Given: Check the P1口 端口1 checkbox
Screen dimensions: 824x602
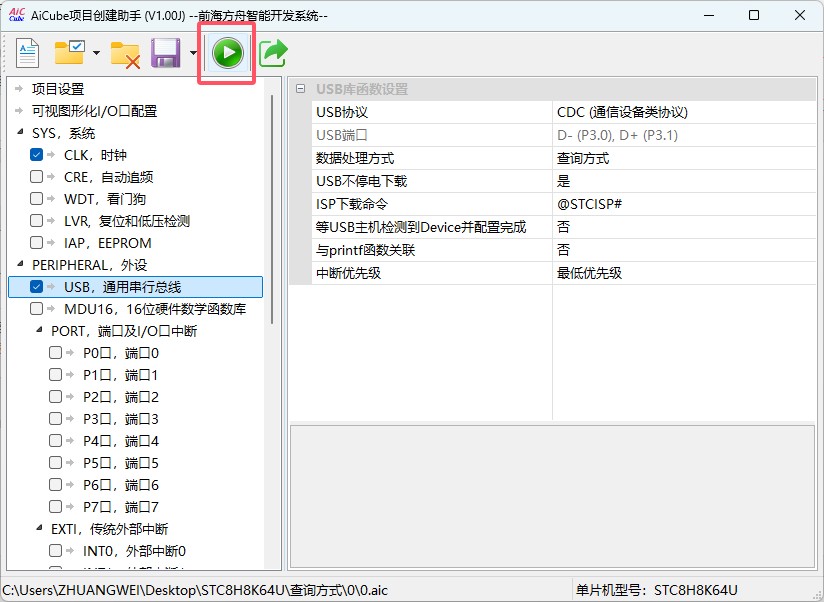Looking at the screenshot, I should click(x=55, y=375).
